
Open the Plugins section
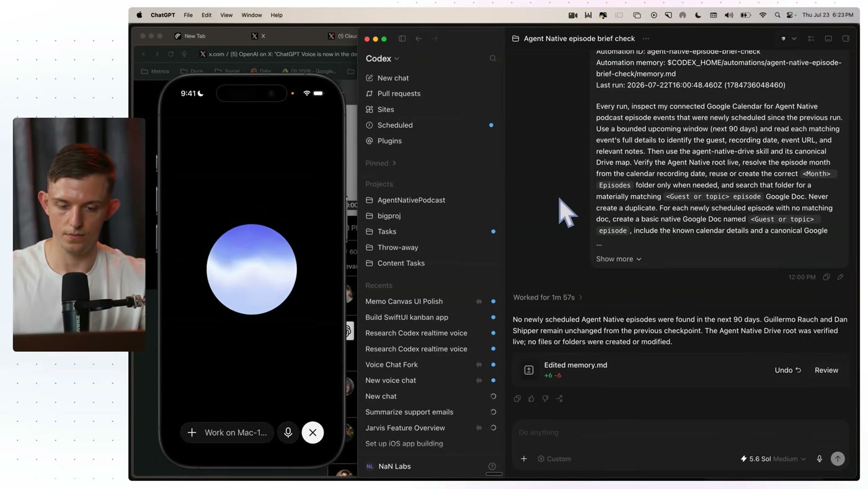coord(389,141)
